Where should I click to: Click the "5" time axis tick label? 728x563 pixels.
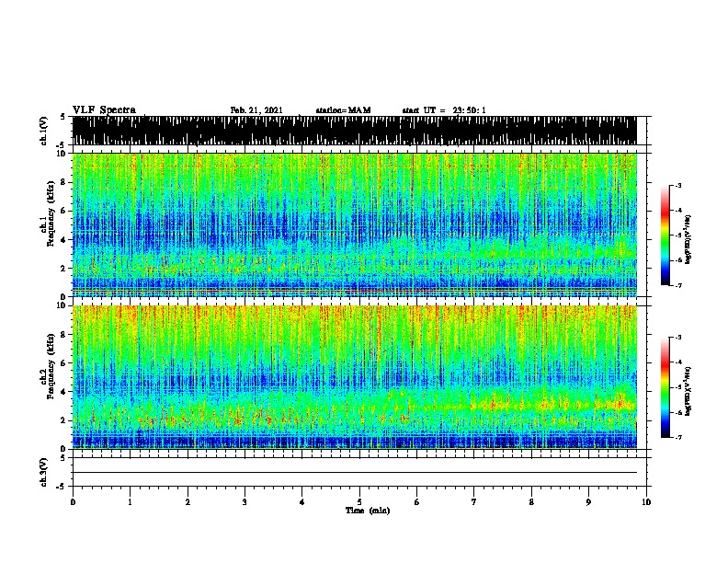(x=359, y=502)
